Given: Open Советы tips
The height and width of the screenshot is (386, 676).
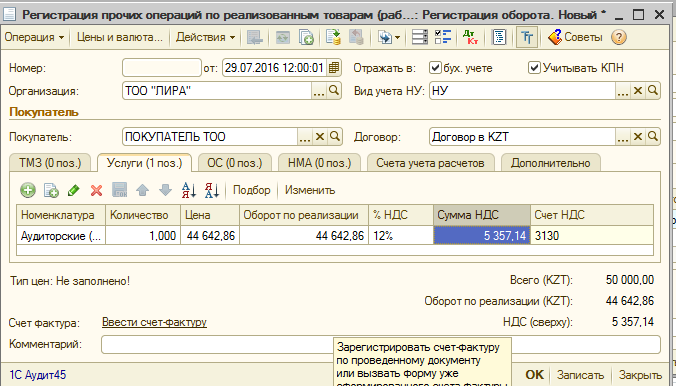Looking at the screenshot, I should 575,37.
